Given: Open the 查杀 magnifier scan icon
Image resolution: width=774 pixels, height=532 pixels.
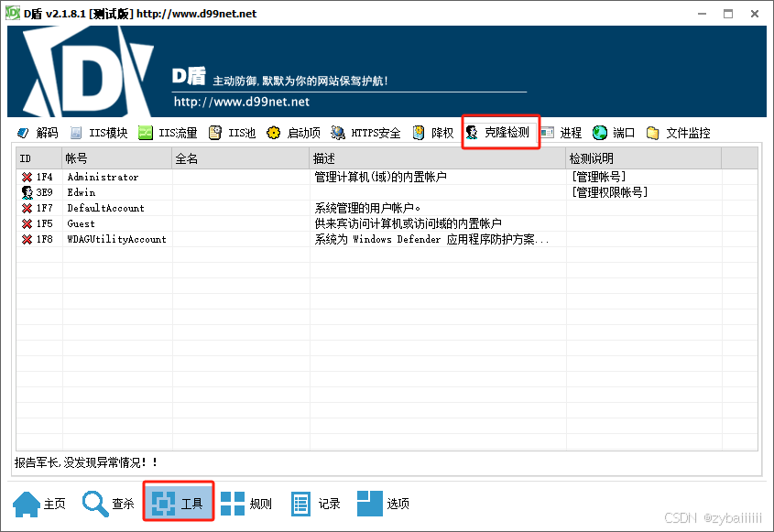Looking at the screenshot, I should pyautogui.click(x=95, y=504).
